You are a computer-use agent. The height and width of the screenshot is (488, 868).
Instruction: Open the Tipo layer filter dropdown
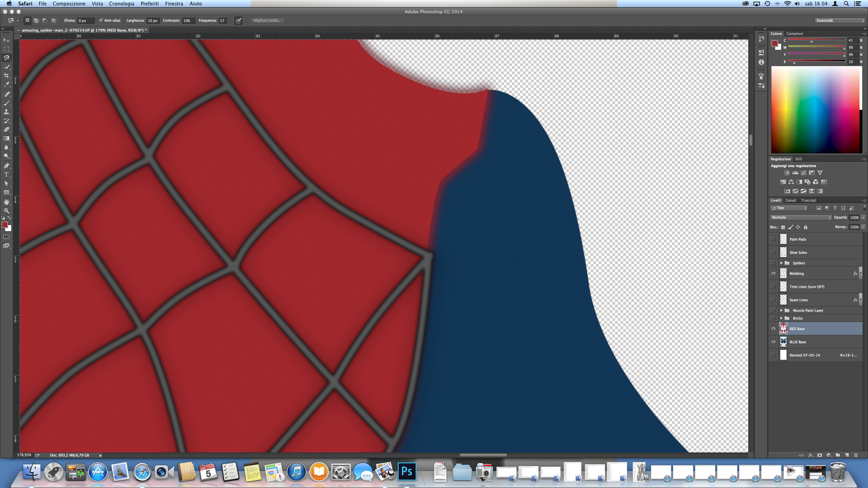(789, 208)
